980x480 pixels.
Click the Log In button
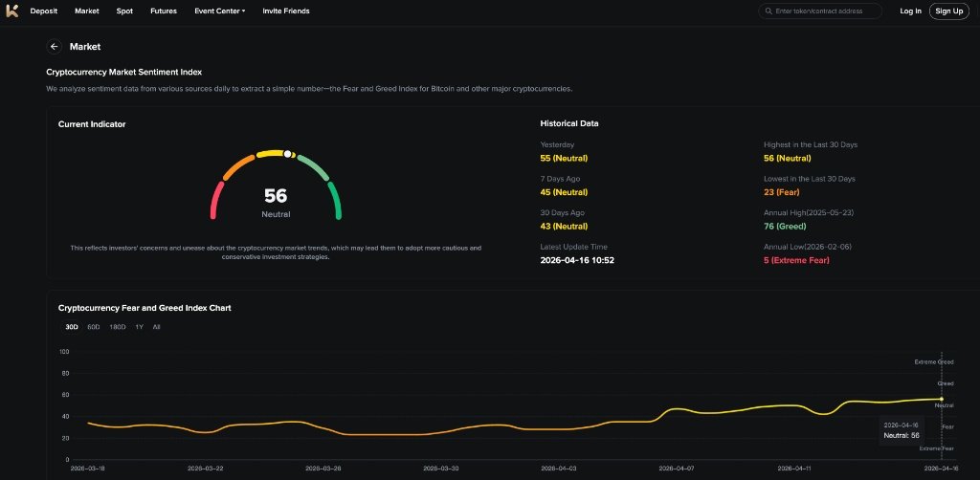pos(910,11)
